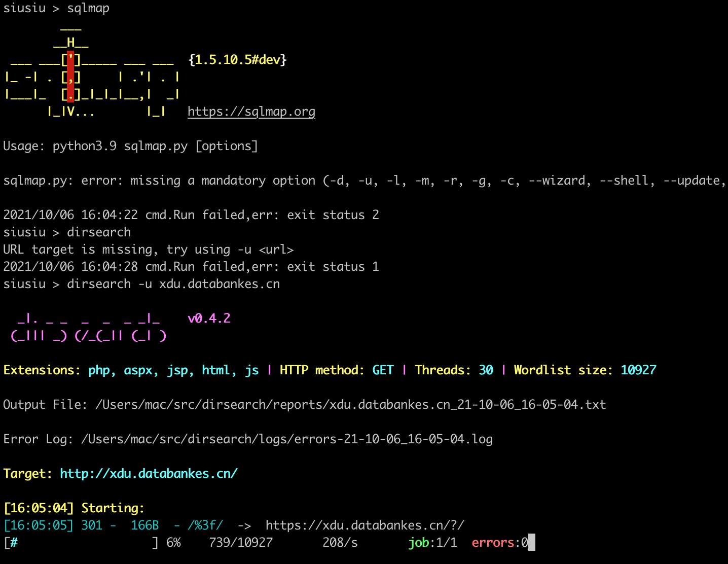
Task: Click the 301 status code entry
Action: [x=92, y=525]
